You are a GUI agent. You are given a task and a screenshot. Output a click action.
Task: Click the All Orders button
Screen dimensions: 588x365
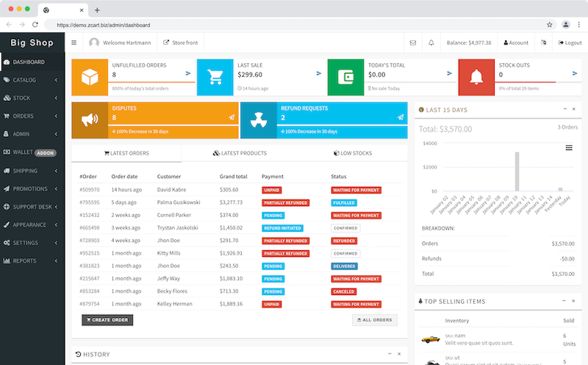tap(375, 320)
